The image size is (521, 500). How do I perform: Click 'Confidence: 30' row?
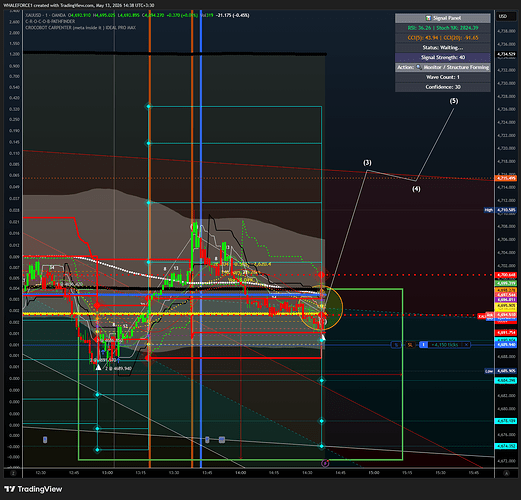(x=443, y=87)
